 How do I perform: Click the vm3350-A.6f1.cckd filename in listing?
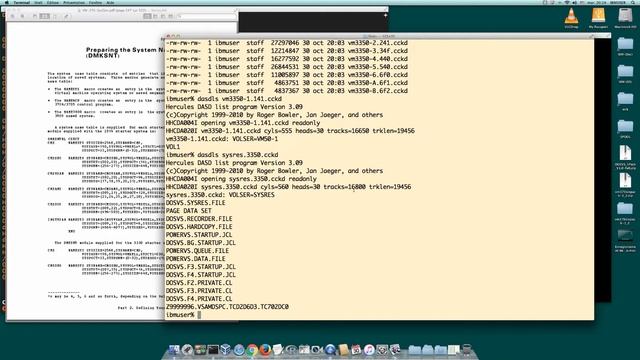378,83
